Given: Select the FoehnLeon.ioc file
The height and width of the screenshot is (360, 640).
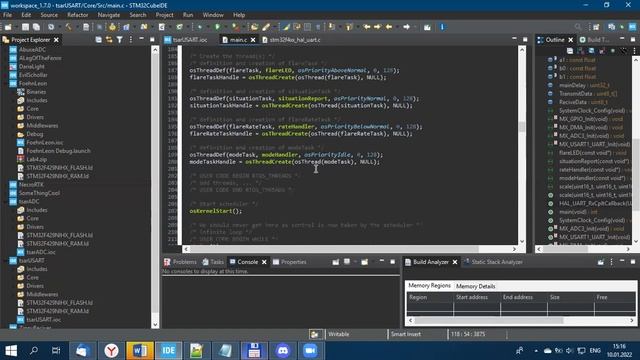Looking at the screenshot, I should [44, 142].
